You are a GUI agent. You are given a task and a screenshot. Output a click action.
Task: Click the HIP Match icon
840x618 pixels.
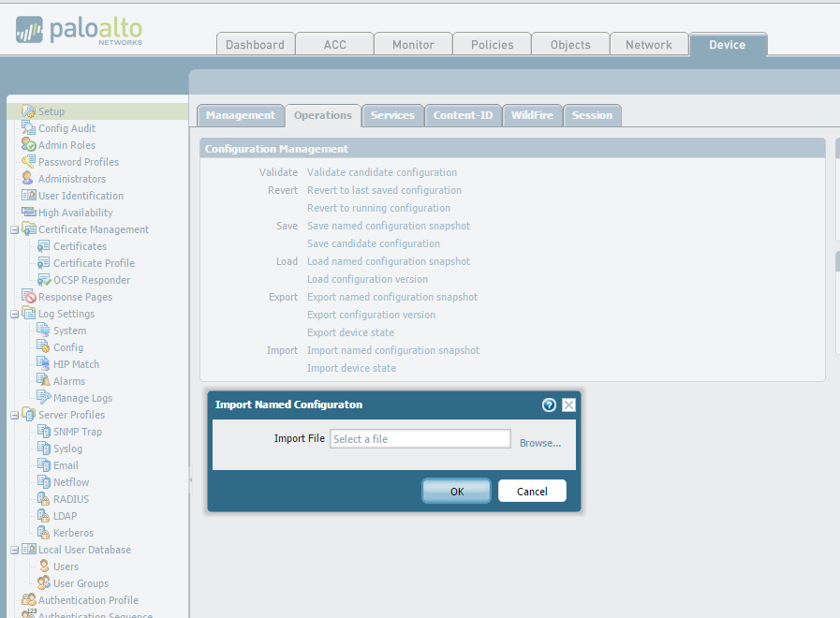coord(43,363)
